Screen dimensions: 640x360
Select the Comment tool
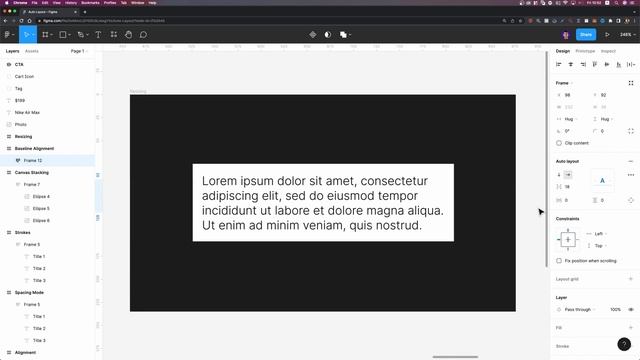tap(143, 35)
